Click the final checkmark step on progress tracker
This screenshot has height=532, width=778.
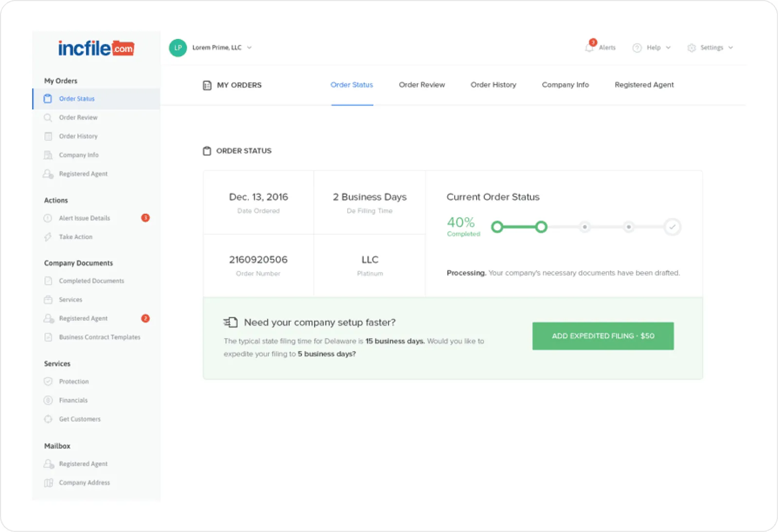click(x=672, y=227)
